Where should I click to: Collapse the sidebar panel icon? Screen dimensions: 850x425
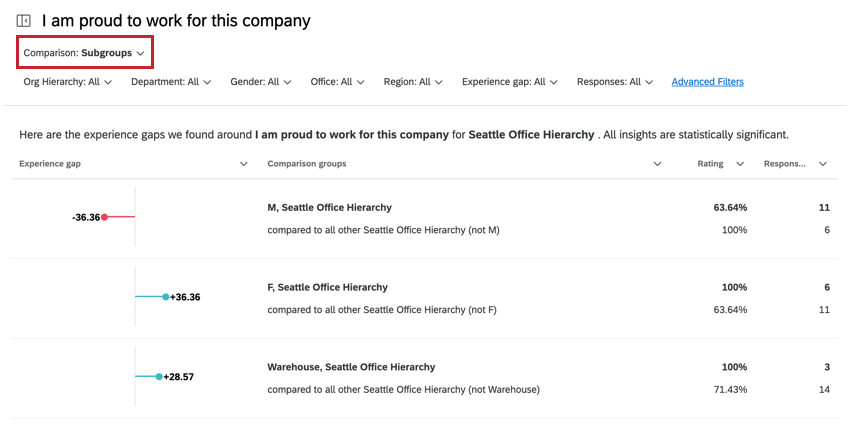[24, 21]
